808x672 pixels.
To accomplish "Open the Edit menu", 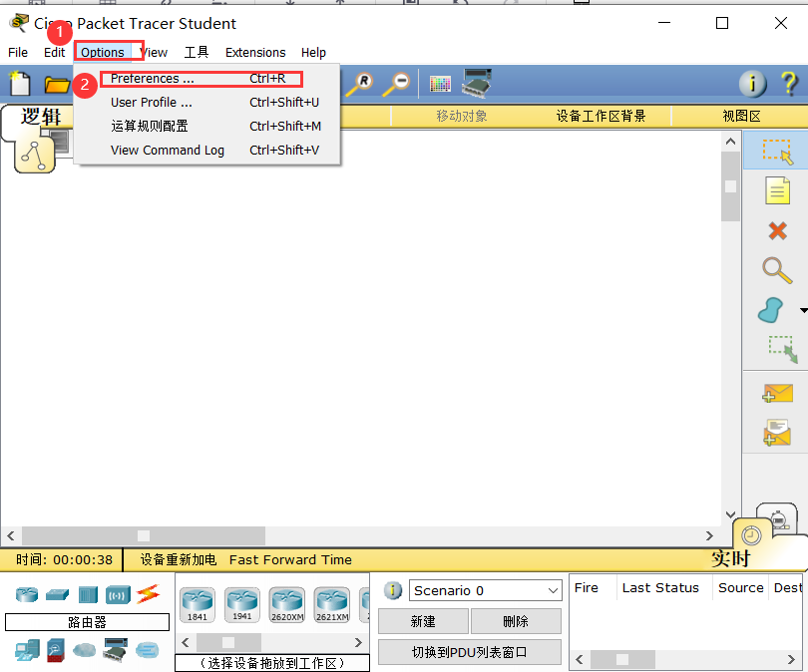I will [x=54, y=53].
